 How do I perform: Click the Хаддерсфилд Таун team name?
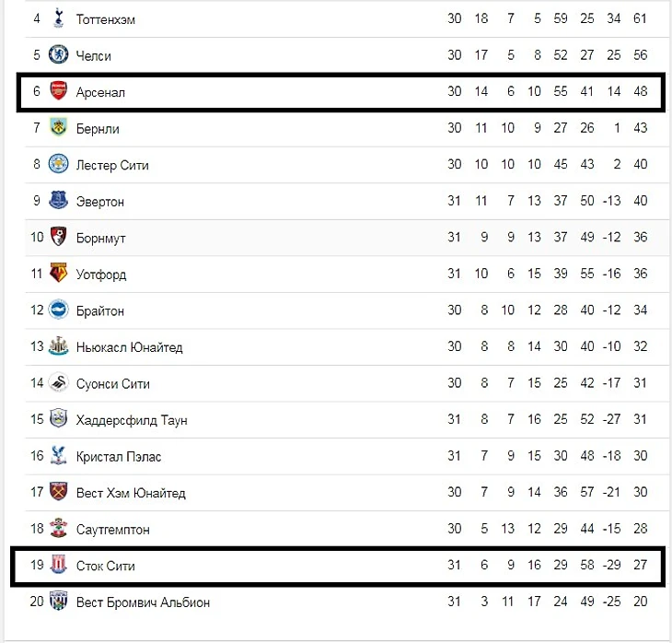point(132,420)
